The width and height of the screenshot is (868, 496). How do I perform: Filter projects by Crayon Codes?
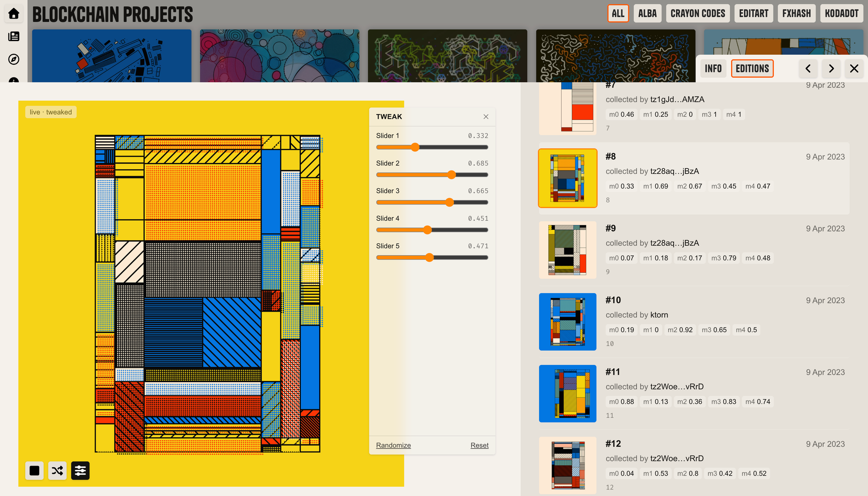click(698, 13)
